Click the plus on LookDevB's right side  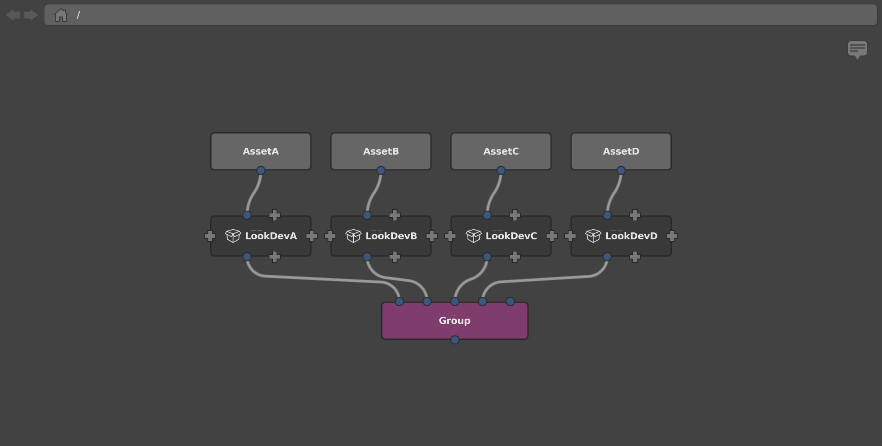coord(432,236)
